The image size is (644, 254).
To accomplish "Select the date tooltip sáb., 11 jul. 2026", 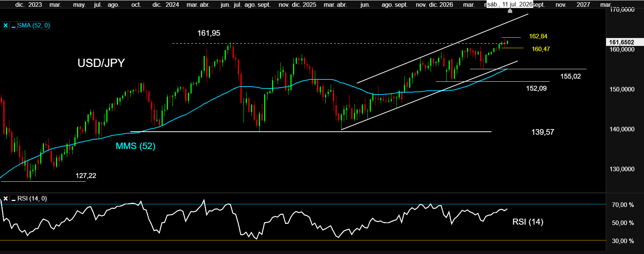I will click(x=509, y=5).
